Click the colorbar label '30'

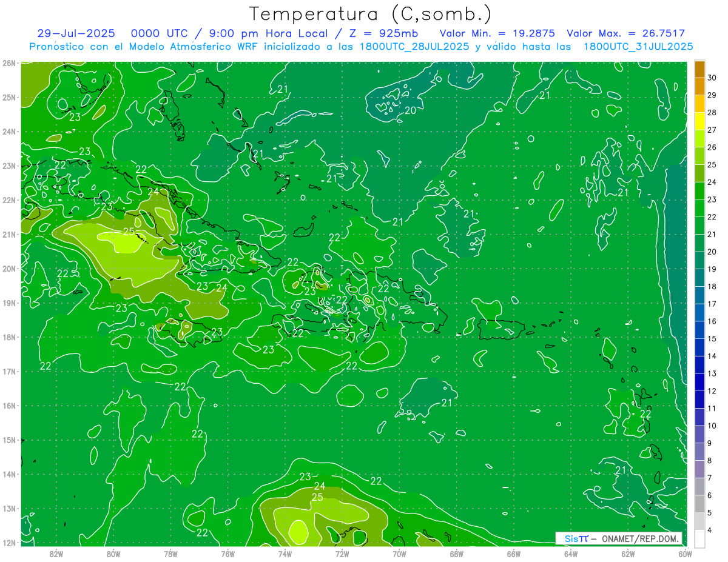[x=712, y=78]
